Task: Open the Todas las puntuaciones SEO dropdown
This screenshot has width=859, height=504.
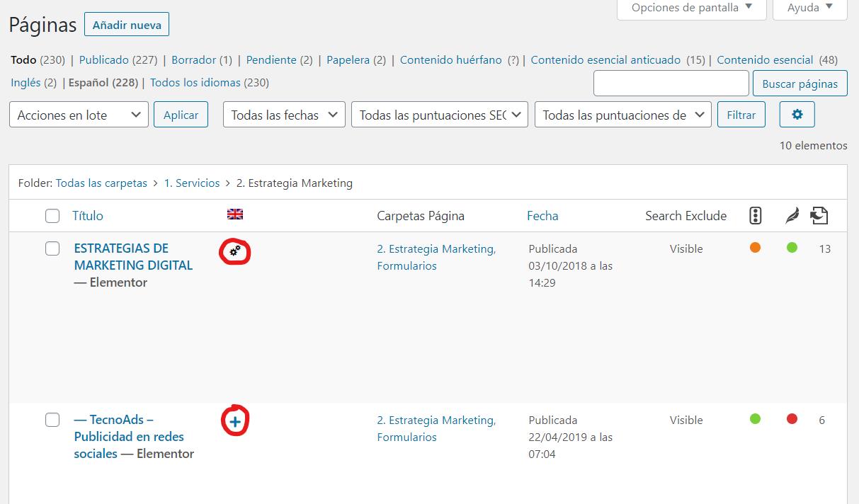Action: [439, 115]
